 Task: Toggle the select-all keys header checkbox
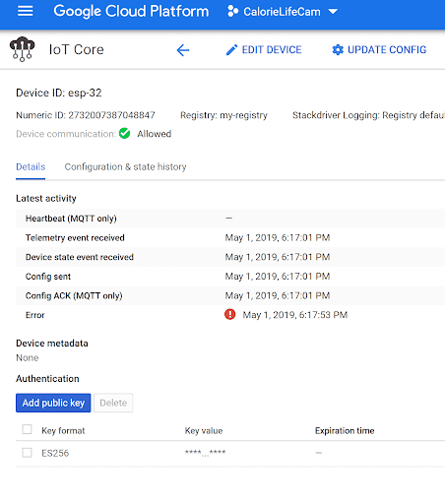(27, 429)
